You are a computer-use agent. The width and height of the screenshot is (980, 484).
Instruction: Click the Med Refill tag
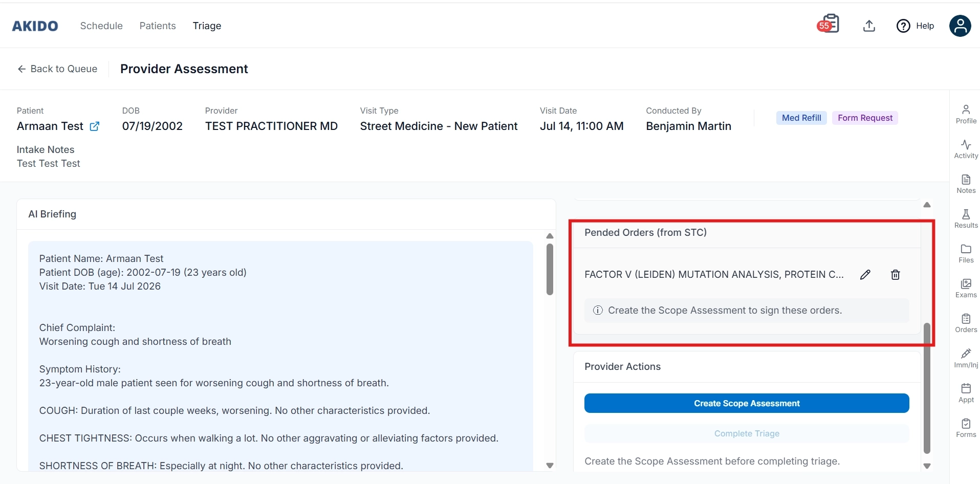pyautogui.click(x=801, y=118)
